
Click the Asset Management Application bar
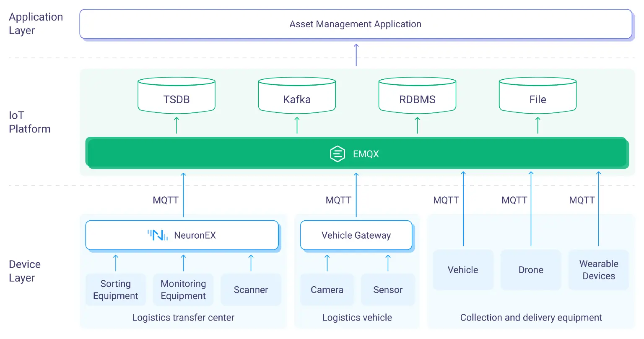click(355, 24)
